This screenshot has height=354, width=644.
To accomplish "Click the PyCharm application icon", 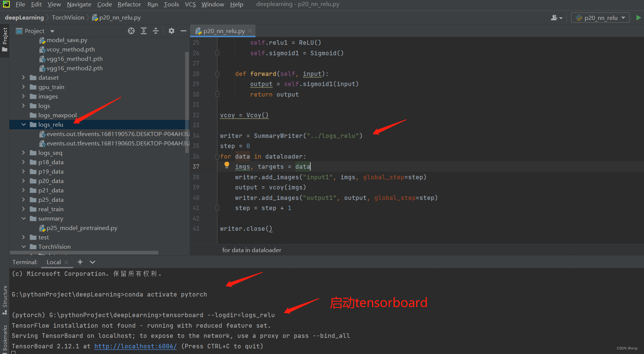I will 6,4.
